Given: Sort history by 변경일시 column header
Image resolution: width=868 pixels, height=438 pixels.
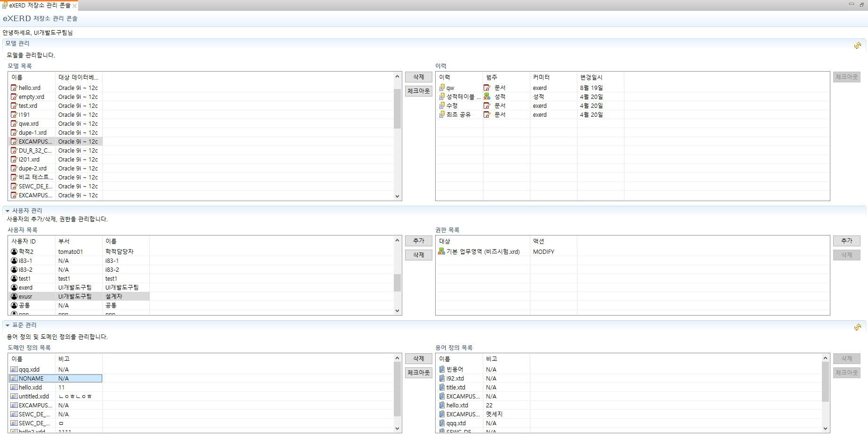Looking at the screenshot, I should [x=600, y=77].
